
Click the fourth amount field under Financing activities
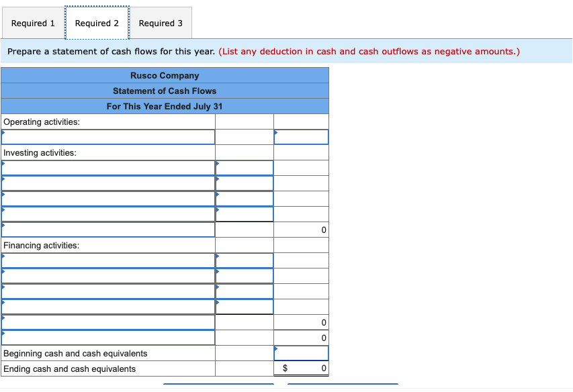tap(245, 307)
